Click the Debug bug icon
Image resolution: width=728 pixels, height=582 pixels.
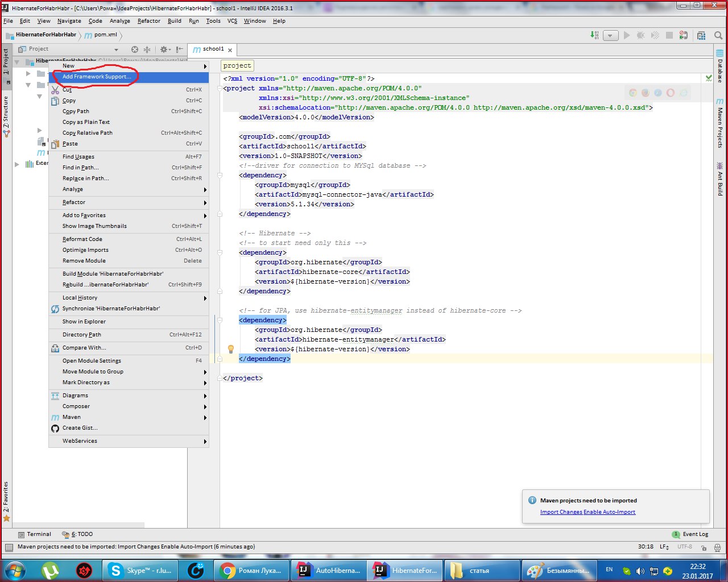[x=641, y=35]
